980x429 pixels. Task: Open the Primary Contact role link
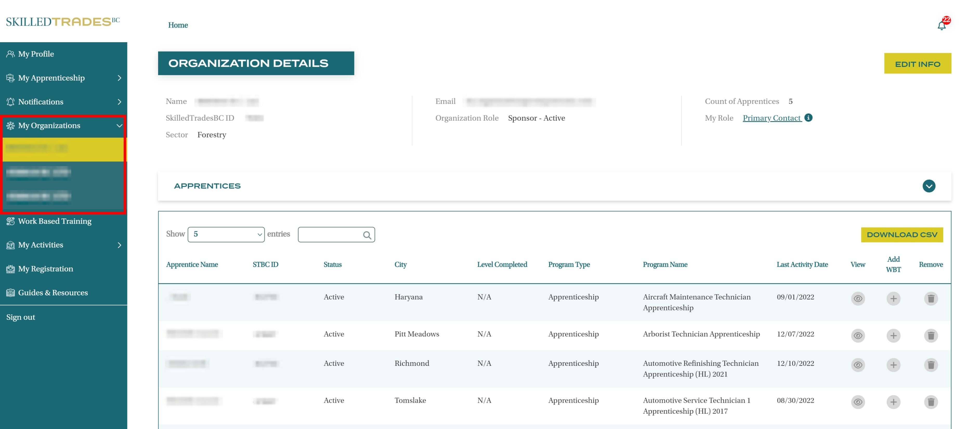(x=772, y=118)
